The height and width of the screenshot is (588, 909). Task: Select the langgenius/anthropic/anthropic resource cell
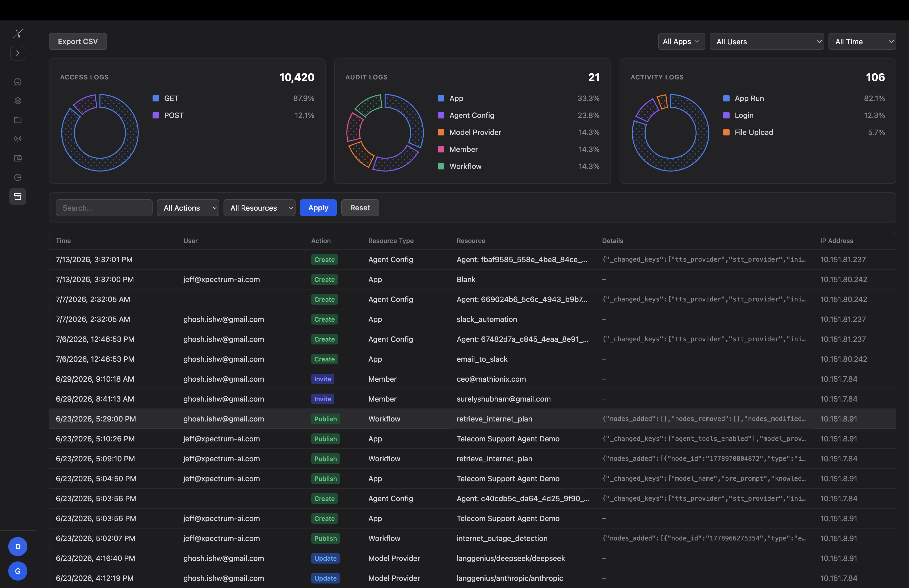(x=510, y=578)
